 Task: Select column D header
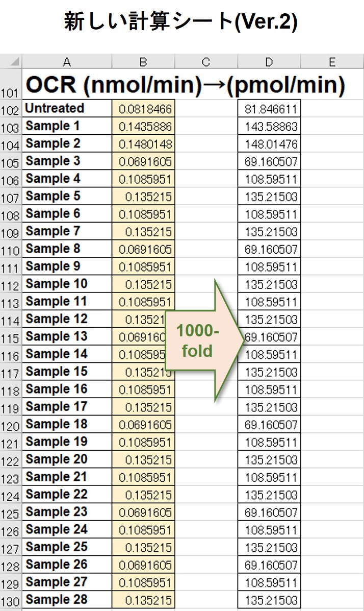pos(269,62)
